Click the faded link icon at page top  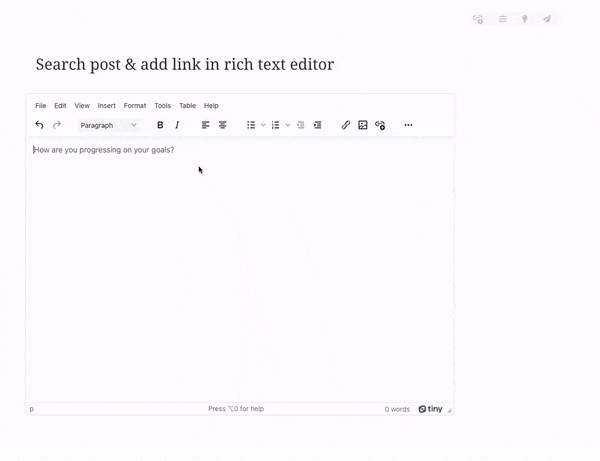[478, 19]
